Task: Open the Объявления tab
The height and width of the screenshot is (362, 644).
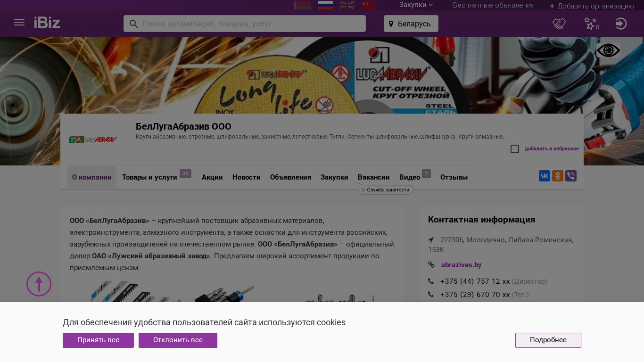Action: click(290, 177)
